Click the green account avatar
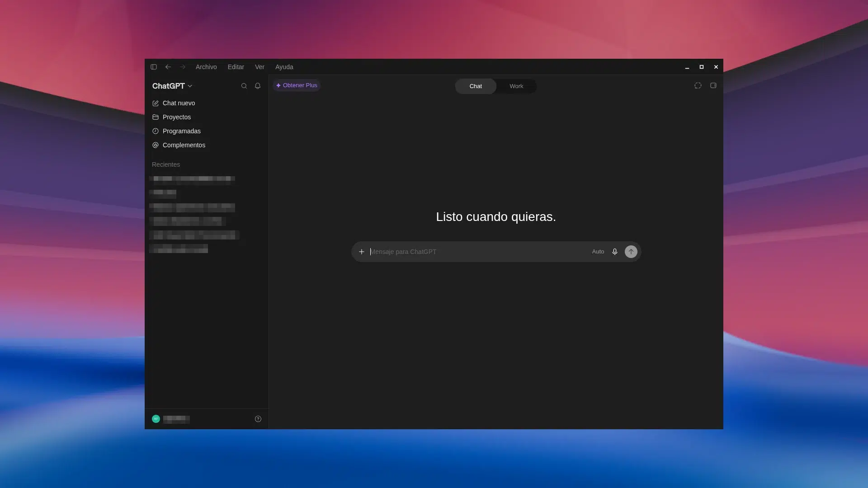This screenshot has width=868, height=488. tap(156, 419)
